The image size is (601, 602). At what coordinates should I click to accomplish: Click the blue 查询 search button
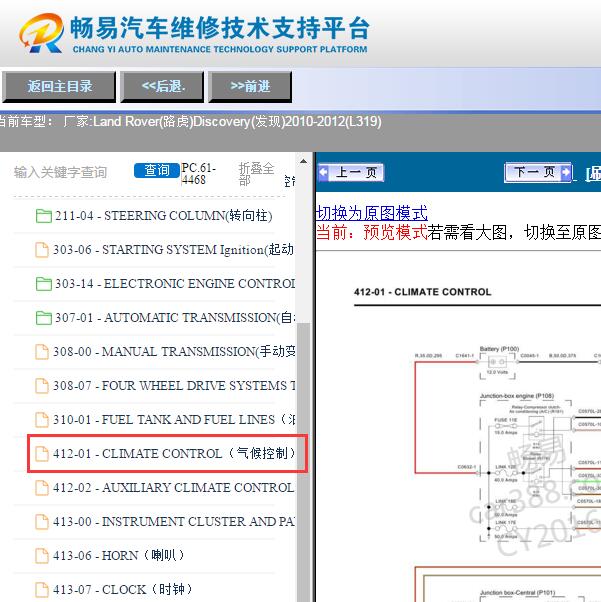click(x=157, y=170)
